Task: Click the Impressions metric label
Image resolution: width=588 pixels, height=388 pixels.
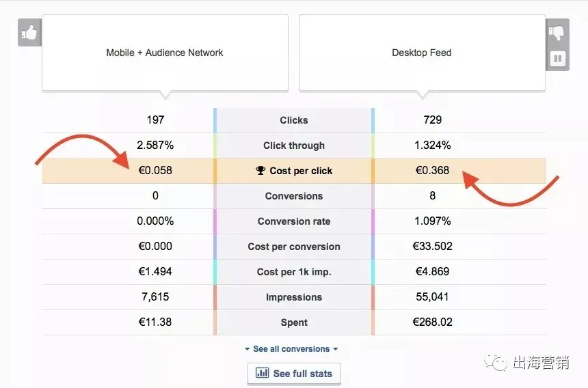Action: point(294,297)
